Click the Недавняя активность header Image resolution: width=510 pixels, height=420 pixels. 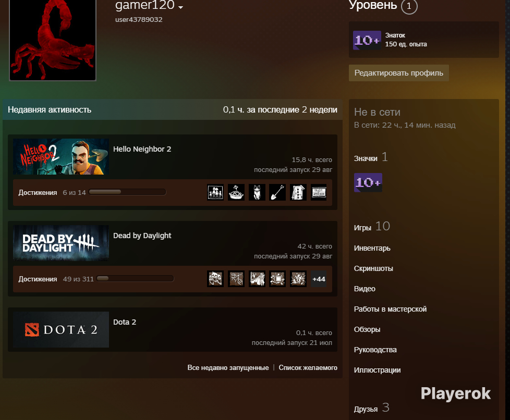click(x=50, y=110)
